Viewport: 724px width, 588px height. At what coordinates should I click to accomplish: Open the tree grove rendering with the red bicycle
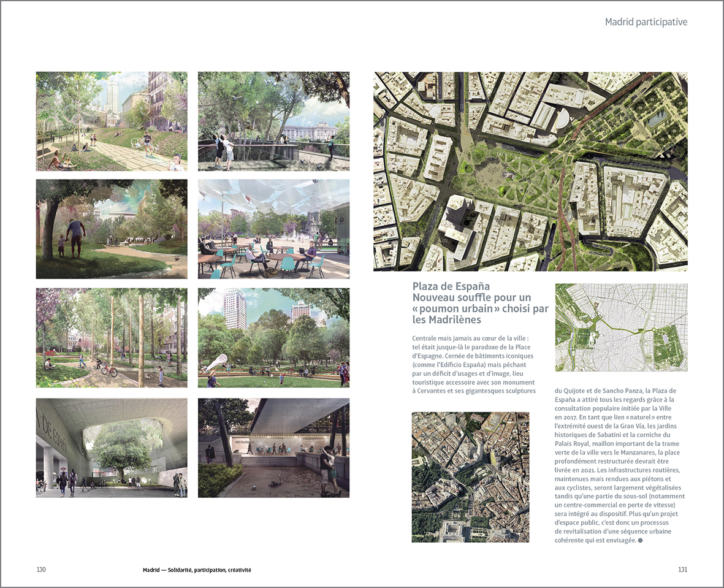click(x=112, y=338)
